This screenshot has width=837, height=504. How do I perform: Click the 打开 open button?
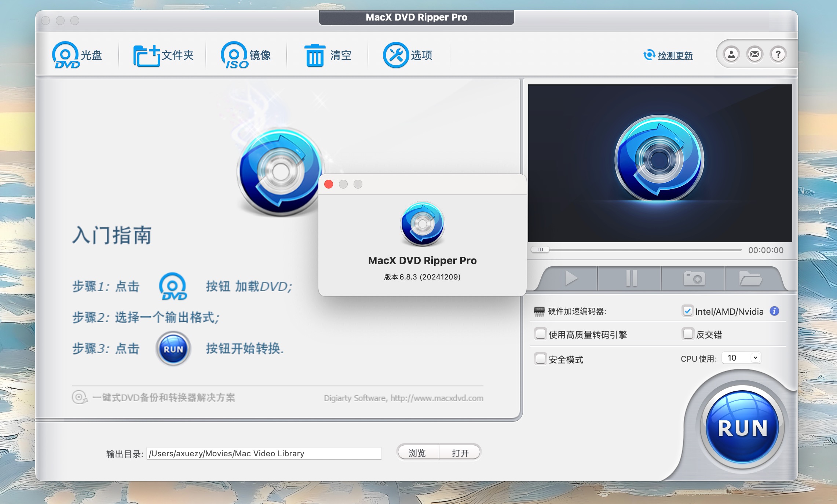pos(460,453)
